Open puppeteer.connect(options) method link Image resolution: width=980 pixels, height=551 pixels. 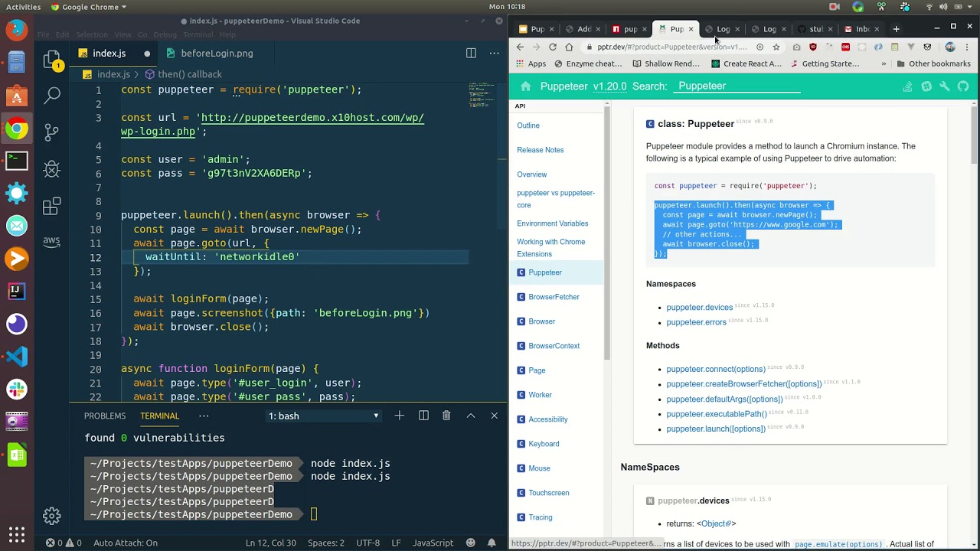point(716,369)
